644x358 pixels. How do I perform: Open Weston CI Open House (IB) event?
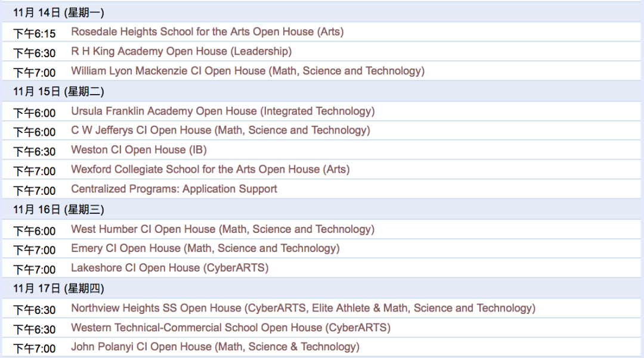tap(139, 150)
